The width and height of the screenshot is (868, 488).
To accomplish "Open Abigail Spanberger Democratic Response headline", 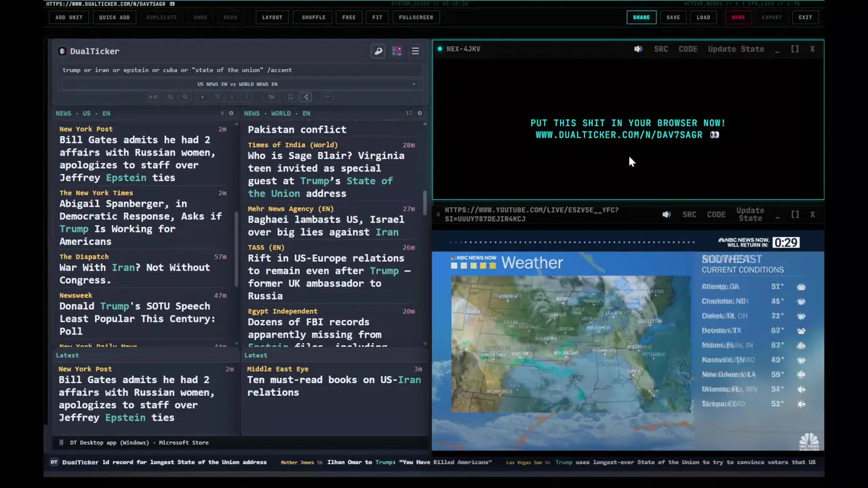I will [x=140, y=222].
